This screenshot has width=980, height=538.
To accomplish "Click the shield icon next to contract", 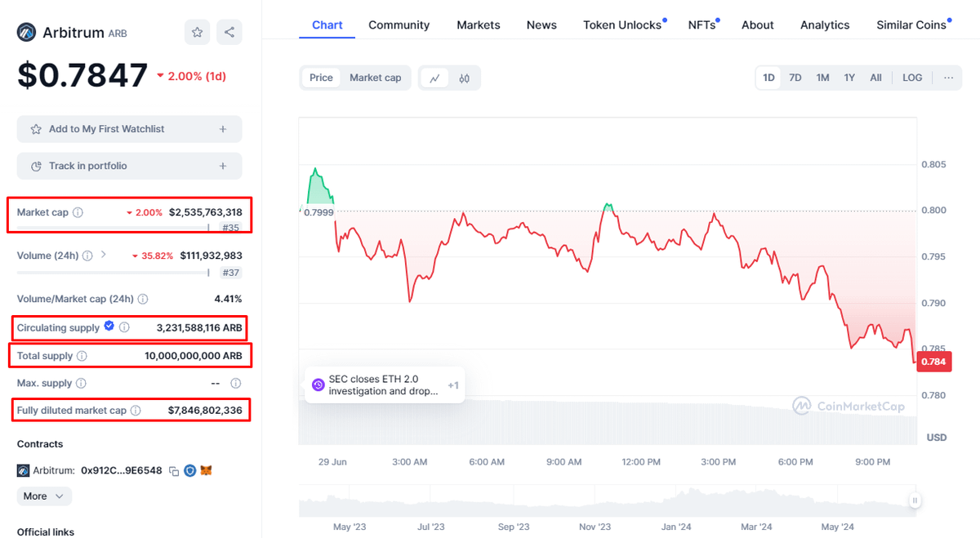I will pos(190,471).
